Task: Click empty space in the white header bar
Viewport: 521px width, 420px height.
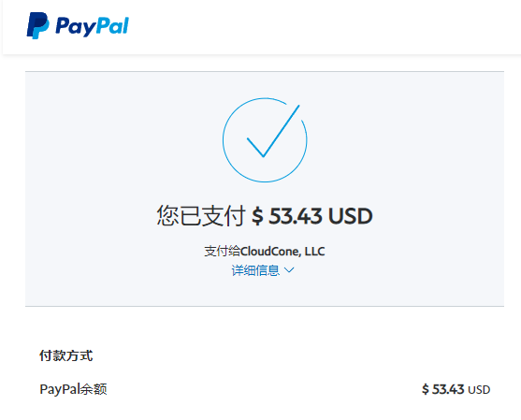Action: click(x=315, y=26)
